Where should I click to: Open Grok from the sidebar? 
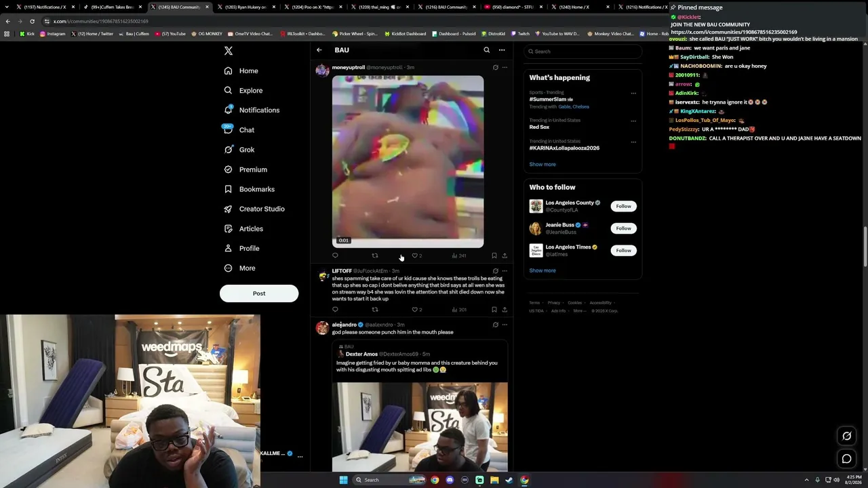[x=239, y=150]
